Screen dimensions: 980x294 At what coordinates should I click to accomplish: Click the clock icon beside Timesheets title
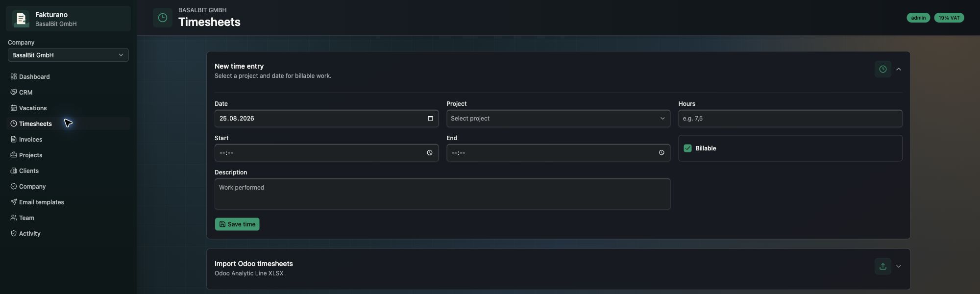click(x=163, y=18)
